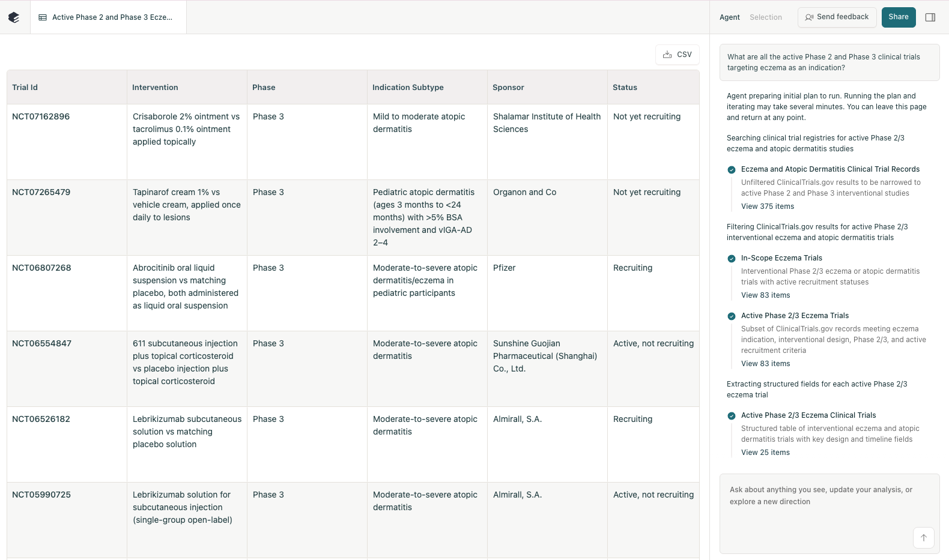
Task: Click checkmark icon by Active Phase 2/3 Eczema Clinical Trials
Action: tap(731, 416)
